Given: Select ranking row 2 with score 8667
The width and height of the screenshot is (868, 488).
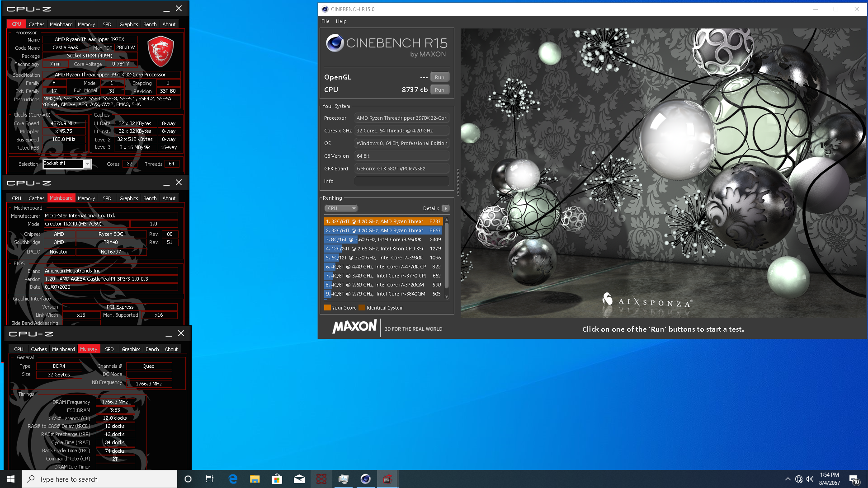Looking at the screenshot, I should point(383,230).
